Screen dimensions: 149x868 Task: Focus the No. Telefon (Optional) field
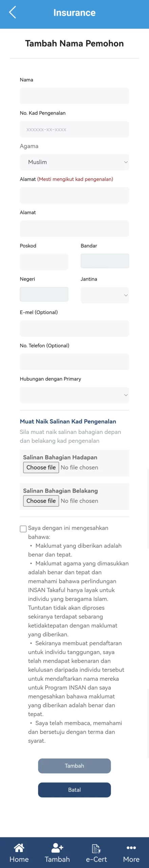(x=74, y=362)
